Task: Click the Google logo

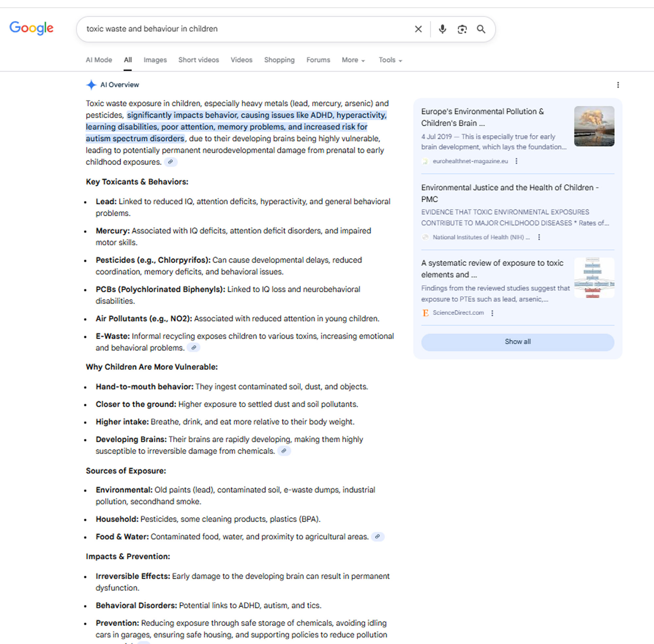Action: [x=31, y=28]
